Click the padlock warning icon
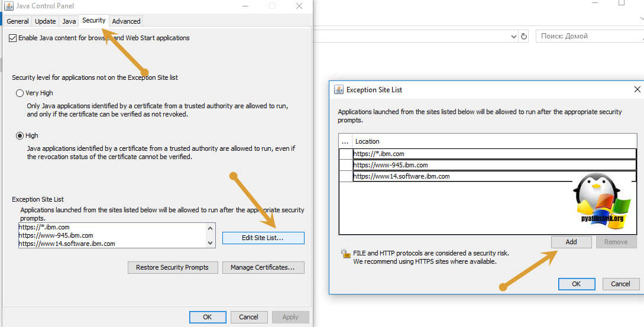Viewport: 644px width, 327px height. (x=345, y=254)
